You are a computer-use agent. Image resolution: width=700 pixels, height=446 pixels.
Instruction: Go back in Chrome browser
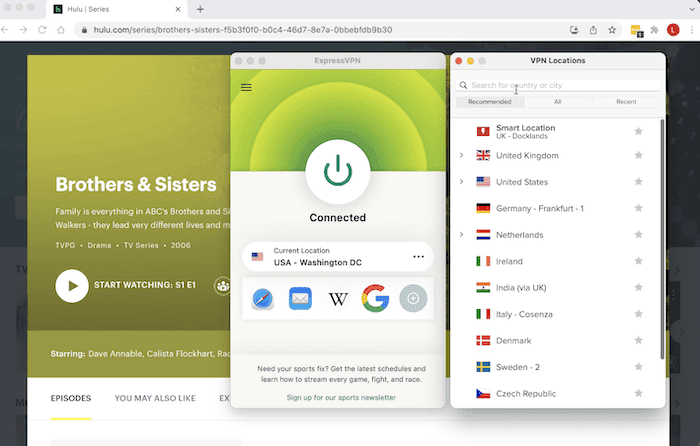[x=5, y=30]
